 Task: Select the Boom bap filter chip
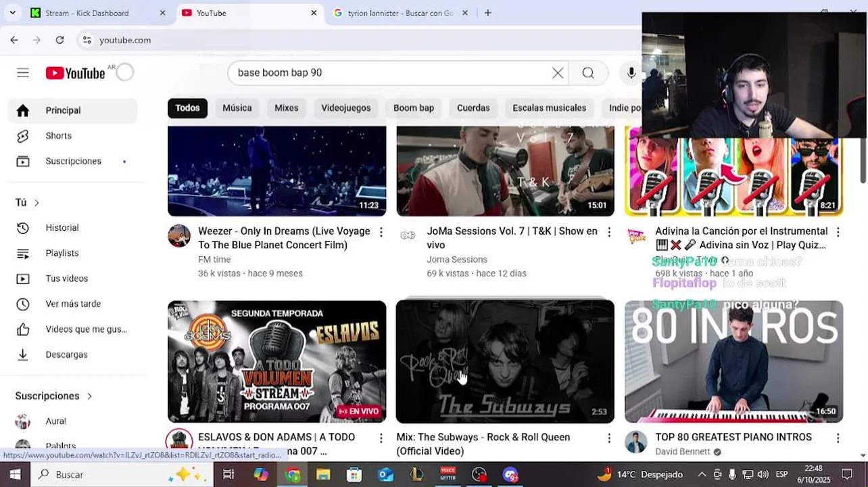click(x=414, y=108)
